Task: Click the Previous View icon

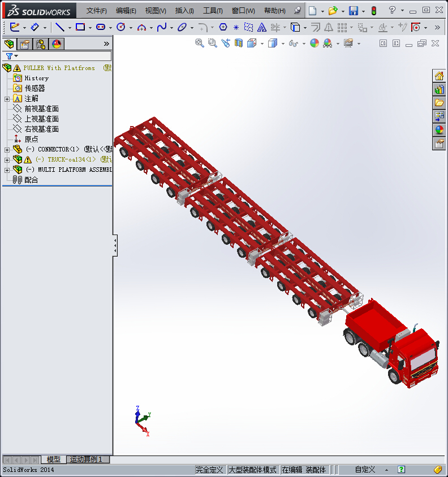Action: point(225,43)
